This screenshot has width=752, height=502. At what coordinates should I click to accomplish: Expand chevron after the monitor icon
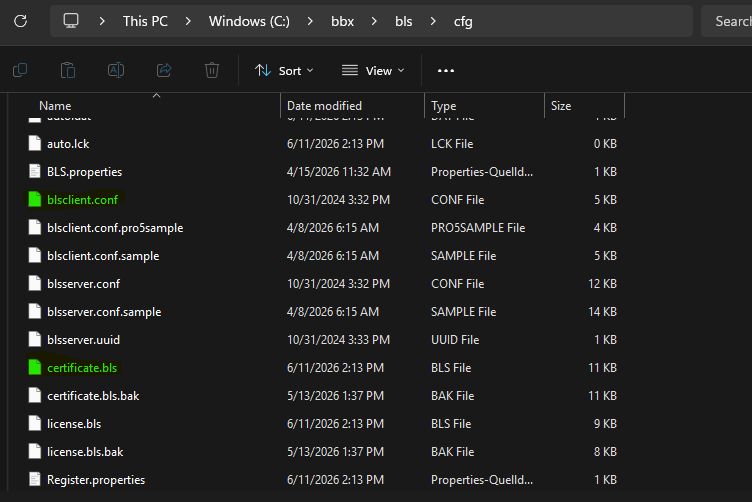point(102,21)
